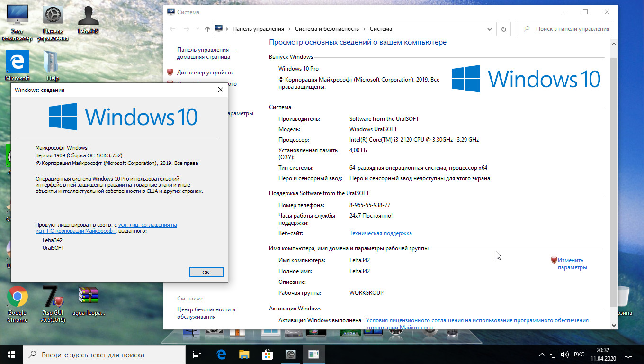Refresh the Система window address bar

[504, 29]
